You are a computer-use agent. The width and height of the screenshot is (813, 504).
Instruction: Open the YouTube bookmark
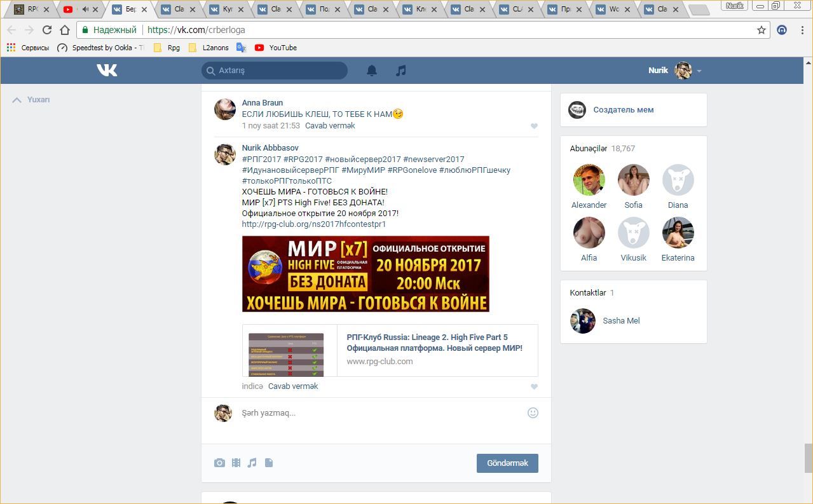(276, 48)
